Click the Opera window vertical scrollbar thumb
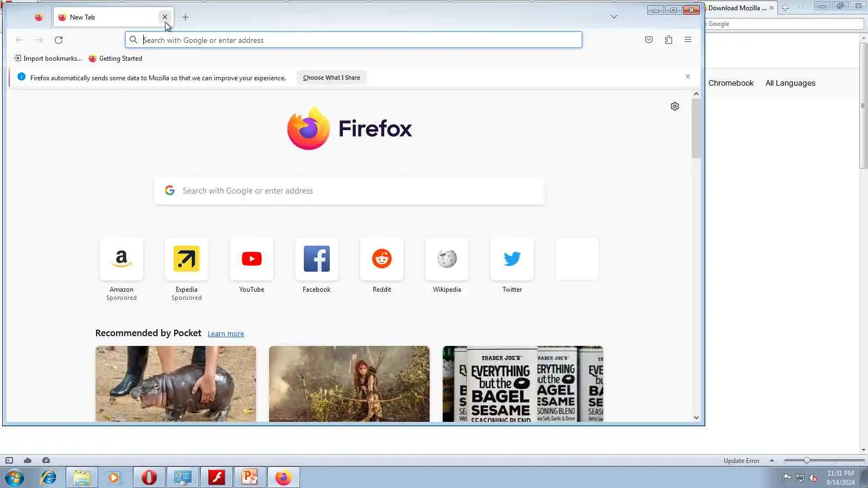The image size is (868, 488). pos(863,105)
